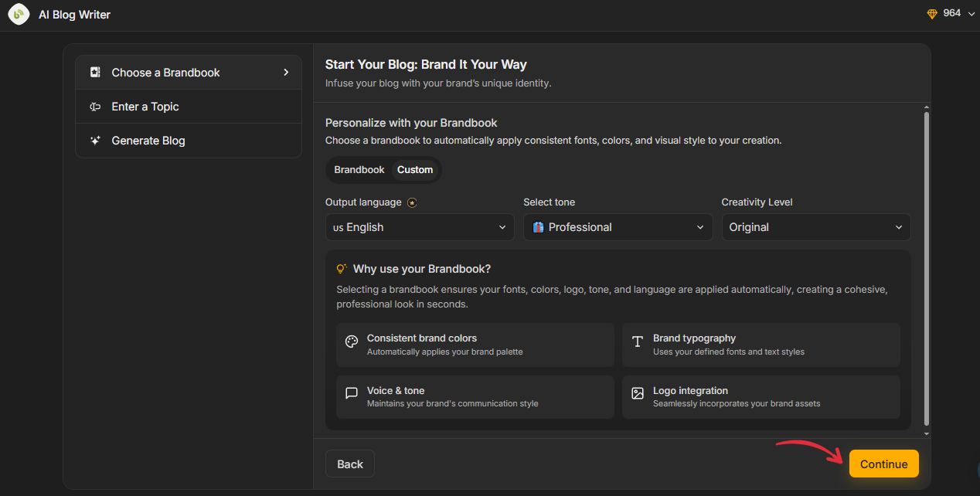Click the 964 credits count
The height and width of the screenshot is (496, 980).
pyautogui.click(x=952, y=14)
